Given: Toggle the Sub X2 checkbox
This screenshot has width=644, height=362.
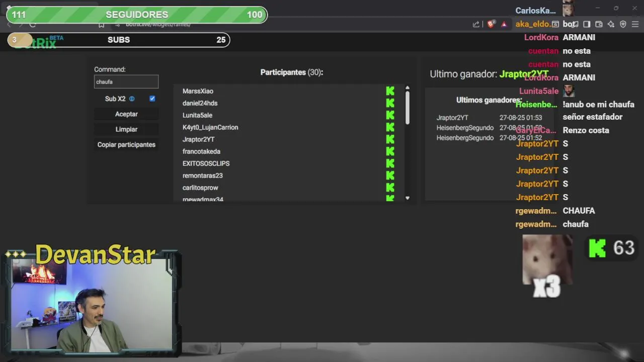Looking at the screenshot, I should click(x=152, y=99).
